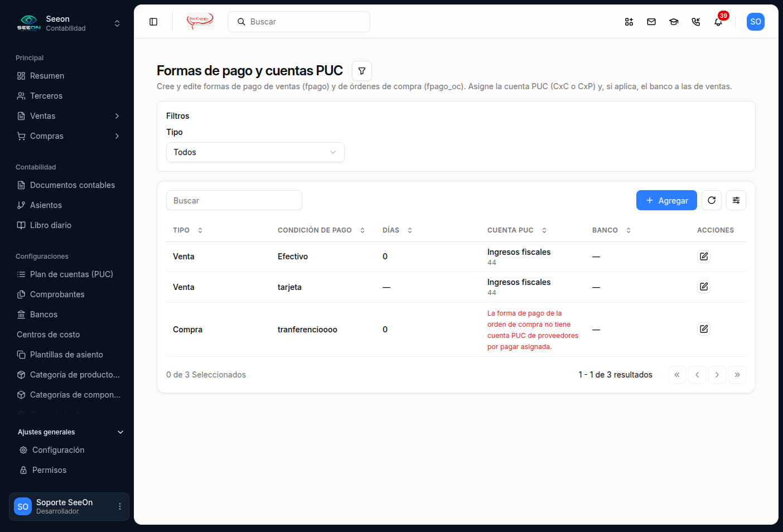Toggle the sidebar panel icon
Image resolution: width=783 pixels, height=532 pixels.
153,22
